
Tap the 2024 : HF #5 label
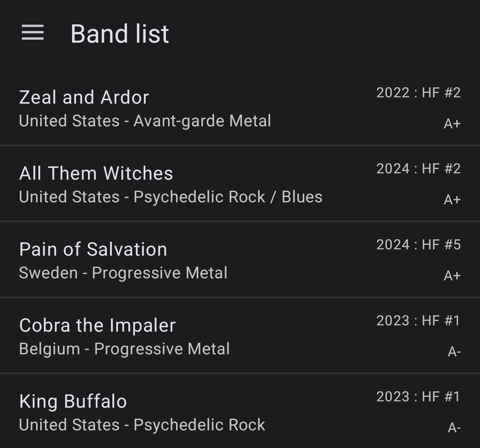[418, 245]
